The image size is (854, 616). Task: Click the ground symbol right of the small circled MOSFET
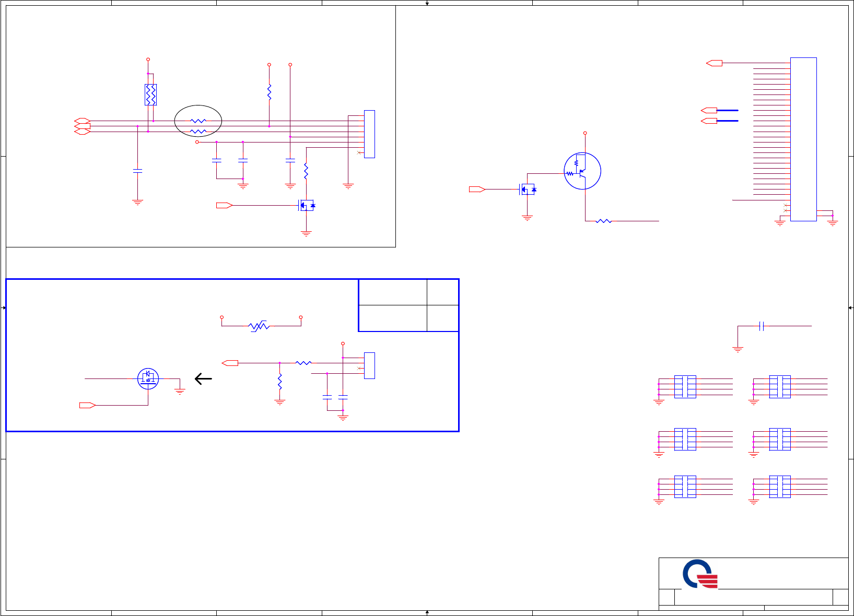[180, 391]
